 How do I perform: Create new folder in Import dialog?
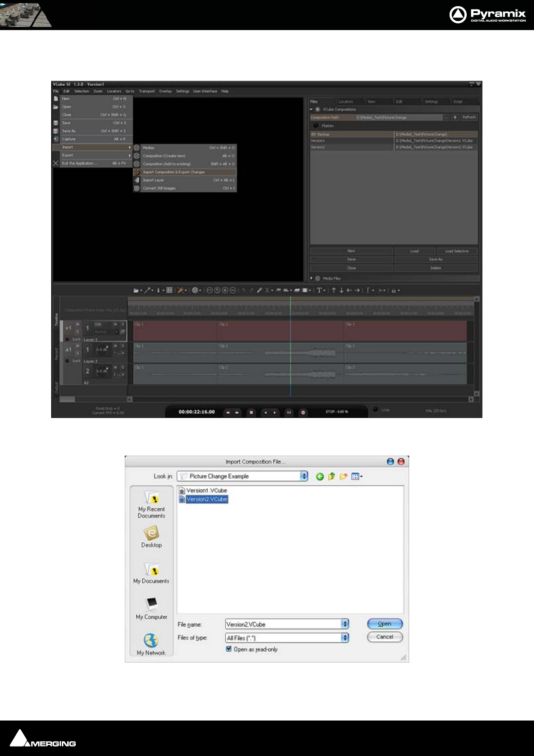343,476
